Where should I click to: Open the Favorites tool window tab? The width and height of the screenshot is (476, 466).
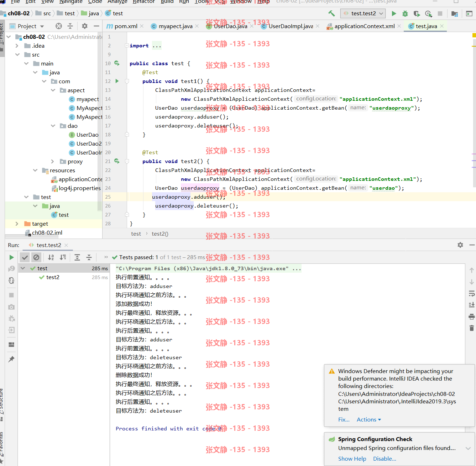click(2, 447)
